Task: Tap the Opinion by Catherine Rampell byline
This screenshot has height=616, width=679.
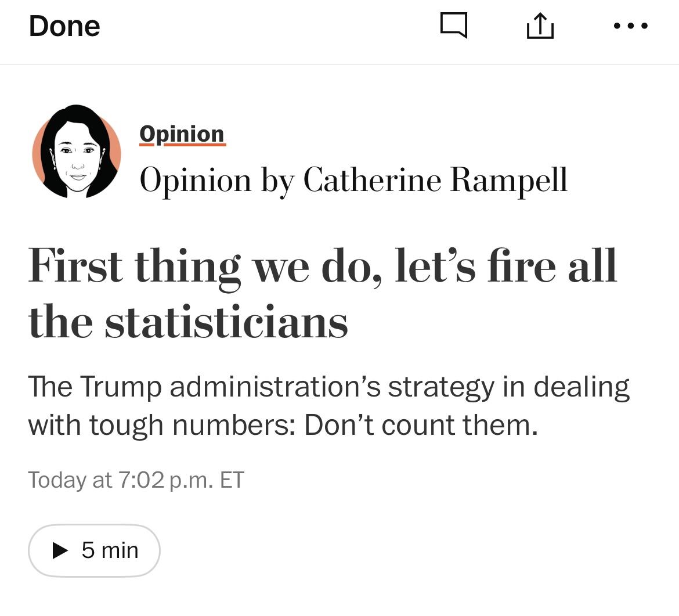Action: (353, 180)
